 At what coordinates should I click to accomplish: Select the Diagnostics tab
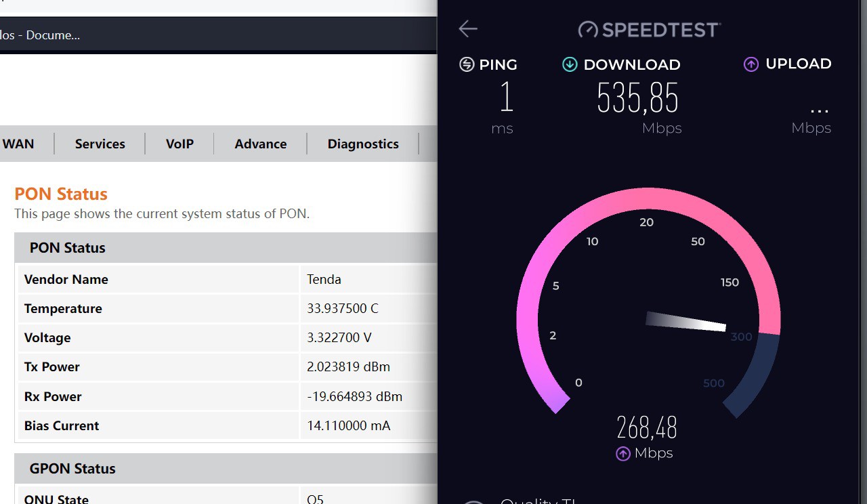click(363, 144)
